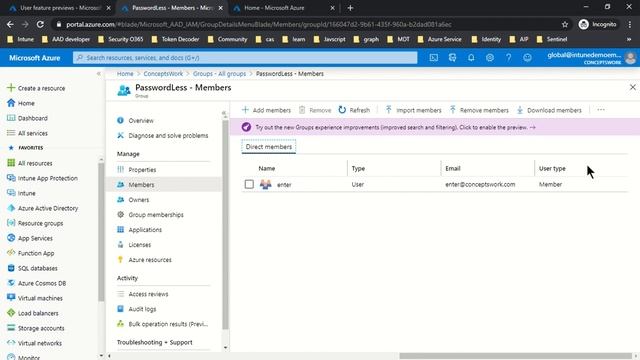
Task: Open the Token Decoder bookmark folder
Action: click(175, 39)
